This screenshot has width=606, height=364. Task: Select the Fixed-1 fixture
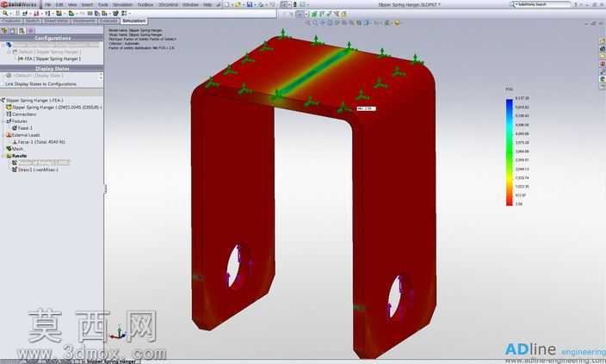(25, 128)
